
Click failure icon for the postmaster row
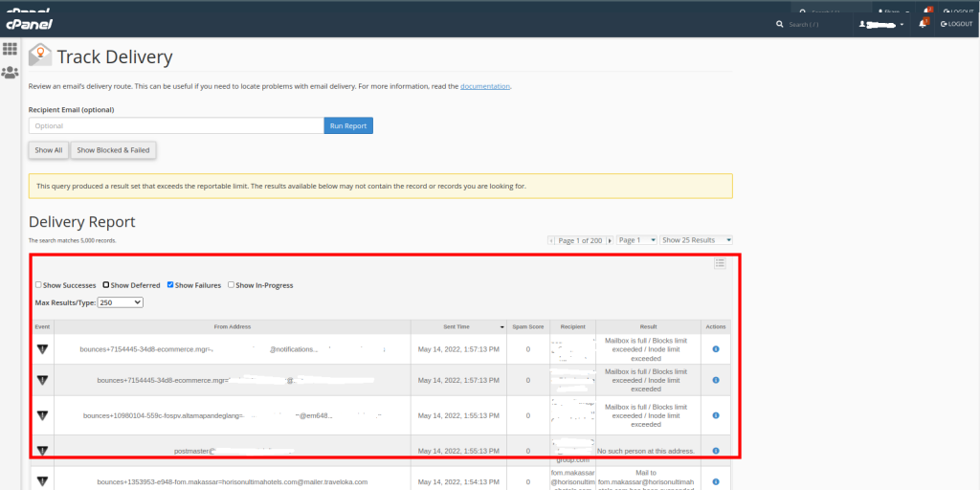42,451
